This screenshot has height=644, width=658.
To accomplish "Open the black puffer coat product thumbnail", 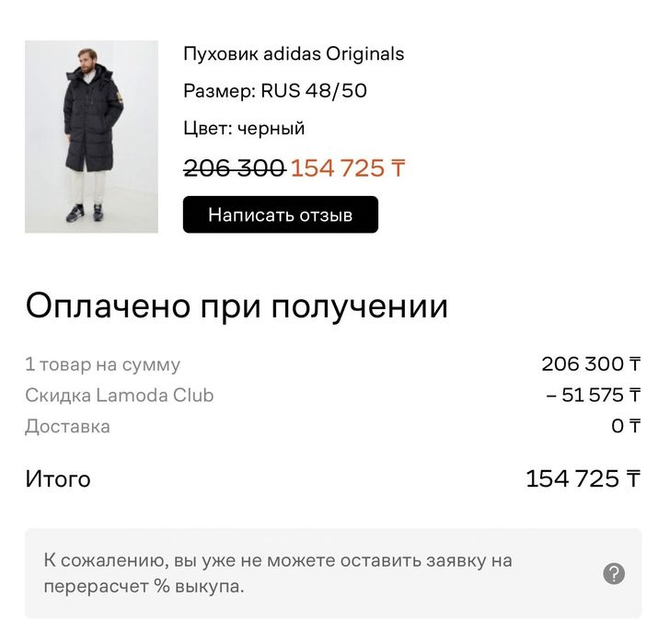I will (91, 136).
